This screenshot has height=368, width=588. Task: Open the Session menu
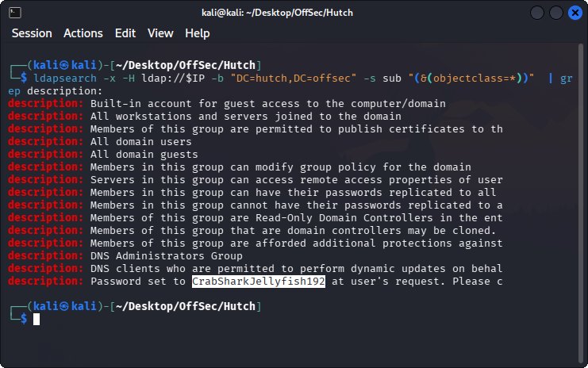click(x=32, y=33)
